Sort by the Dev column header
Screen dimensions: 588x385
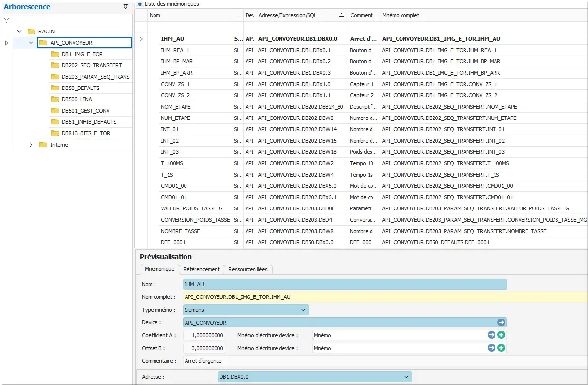point(250,15)
